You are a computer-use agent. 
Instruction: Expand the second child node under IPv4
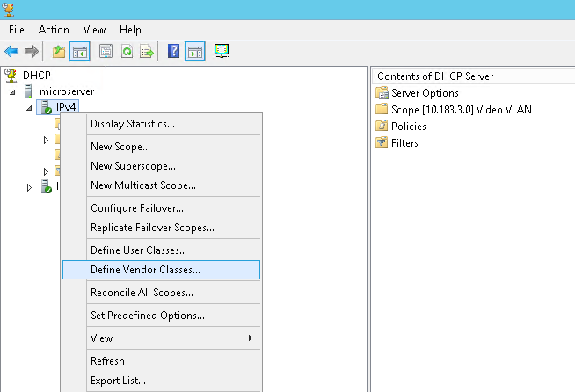[x=46, y=140]
